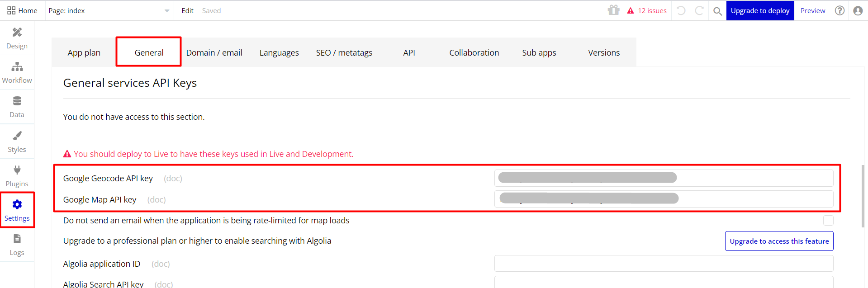The image size is (868, 288).
Task: Open the user account avatar icon
Action: point(858,10)
